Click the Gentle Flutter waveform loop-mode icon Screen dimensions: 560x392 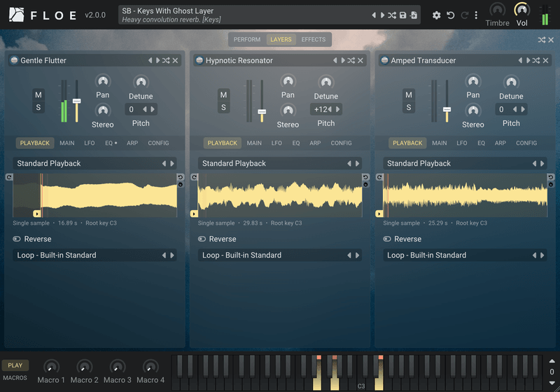click(9, 177)
